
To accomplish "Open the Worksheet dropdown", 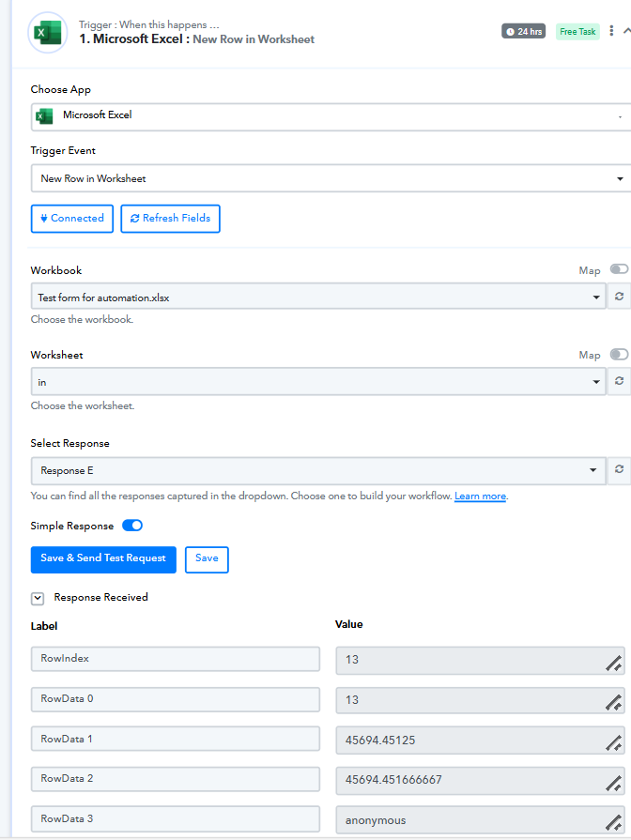I will (318, 381).
